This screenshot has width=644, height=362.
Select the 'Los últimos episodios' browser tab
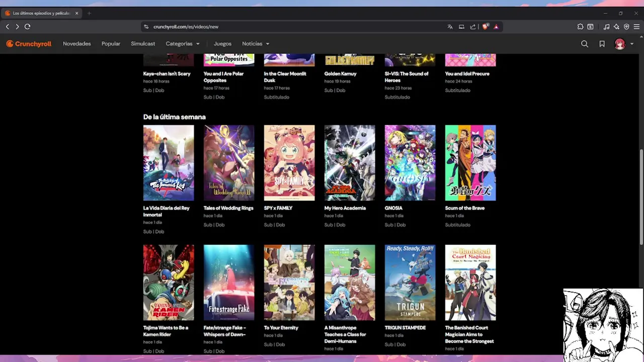[x=41, y=13]
